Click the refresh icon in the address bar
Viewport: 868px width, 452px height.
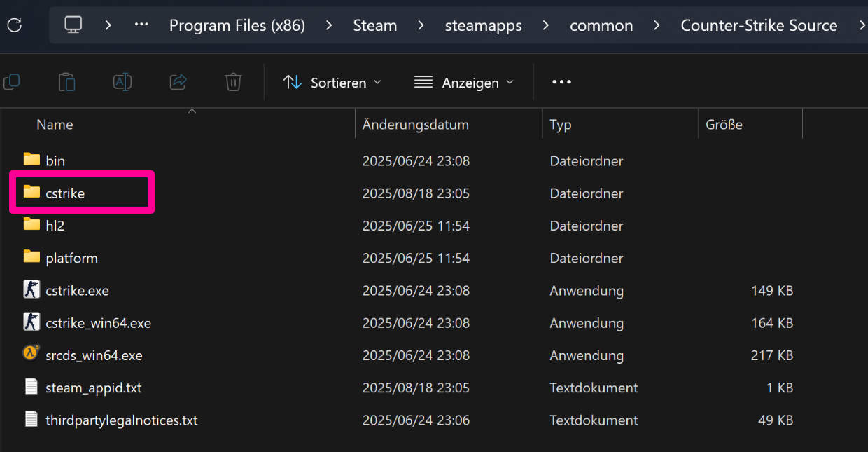(14, 25)
